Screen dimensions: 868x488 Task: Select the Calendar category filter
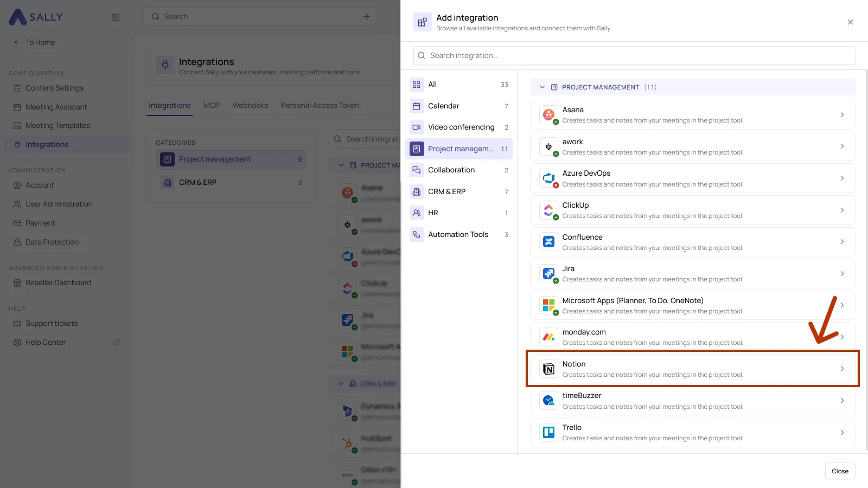[x=459, y=106]
